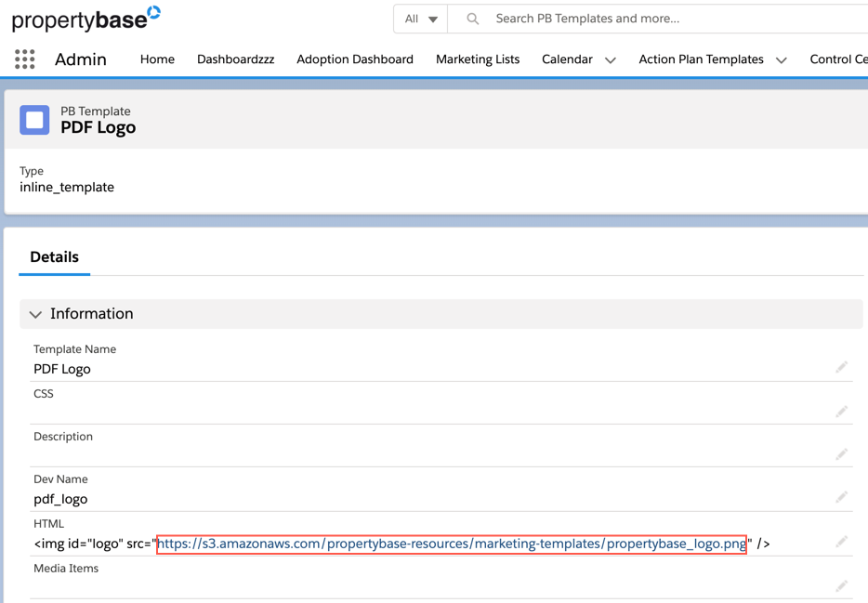
Task: Go to the Home tab
Action: tap(157, 59)
